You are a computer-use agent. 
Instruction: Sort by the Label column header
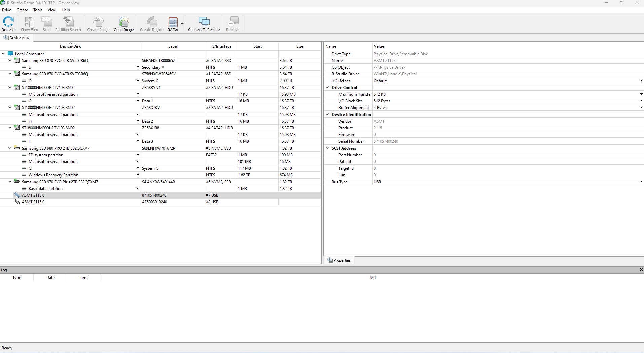tap(173, 46)
